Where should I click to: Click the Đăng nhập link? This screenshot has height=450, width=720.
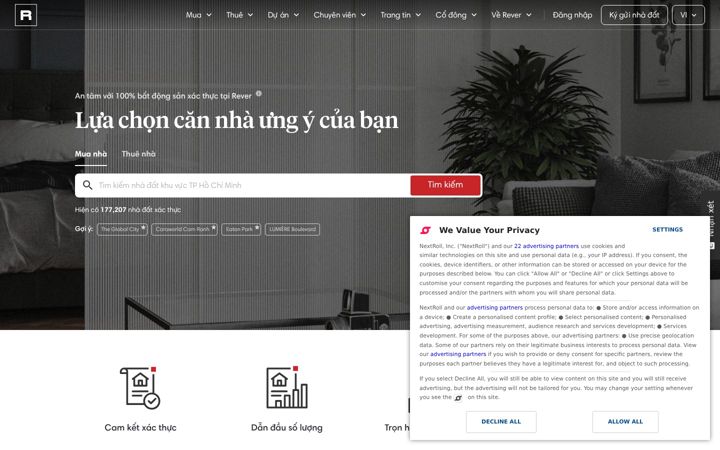[x=572, y=15]
